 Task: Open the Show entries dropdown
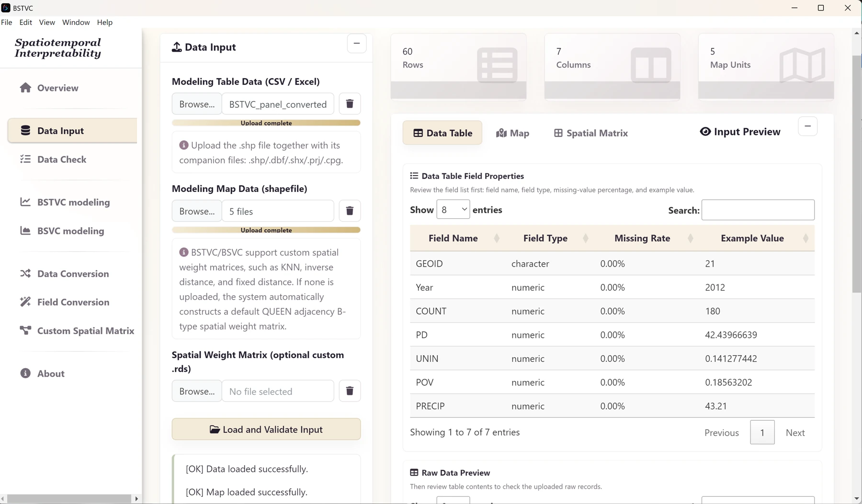[x=453, y=210]
